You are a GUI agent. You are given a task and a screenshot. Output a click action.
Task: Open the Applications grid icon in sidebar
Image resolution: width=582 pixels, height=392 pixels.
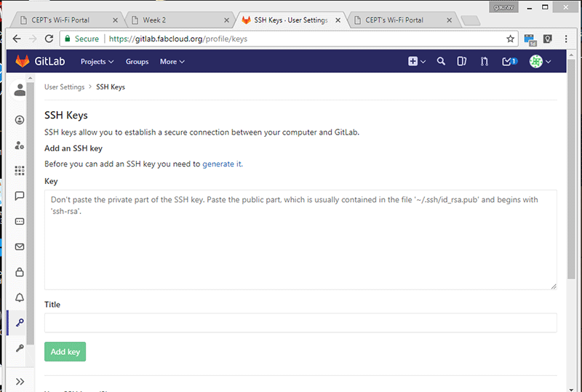click(x=20, y=170)
